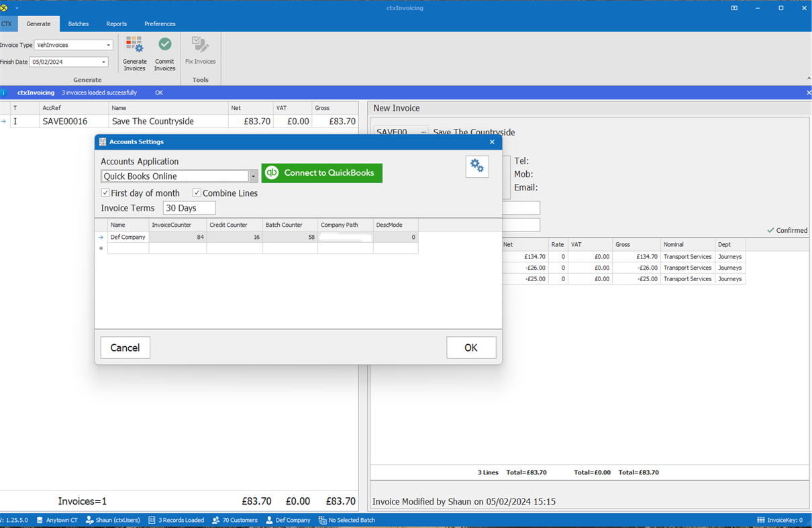Switch to the Batches tab
Image resolution: width=812 pixels, height=528 pixels.
coord(78,23)
